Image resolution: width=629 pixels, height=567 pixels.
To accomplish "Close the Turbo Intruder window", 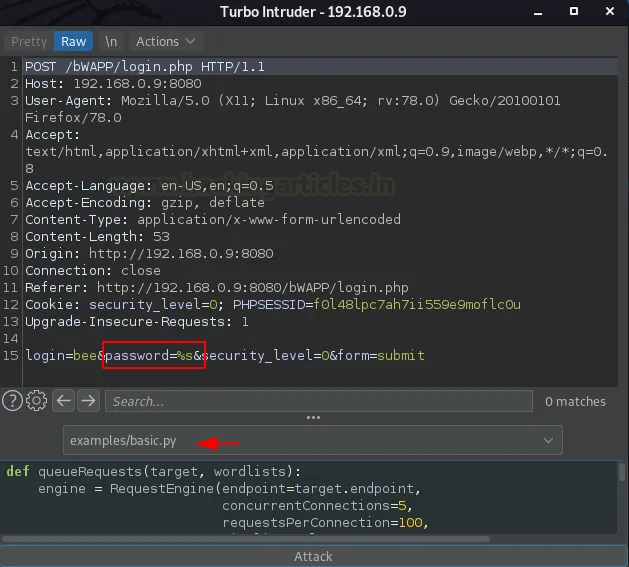I will 610,11.
